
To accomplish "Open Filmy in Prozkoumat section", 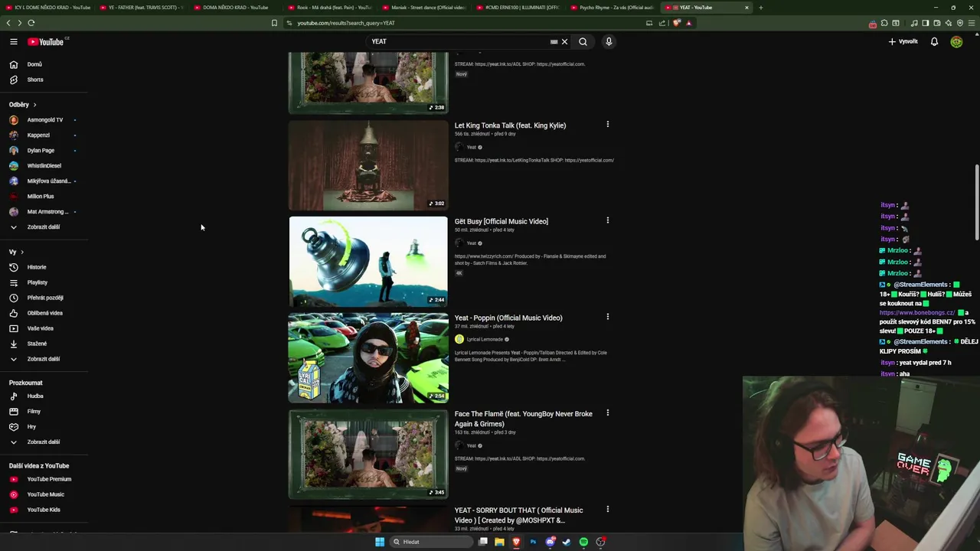I will 34,412.
